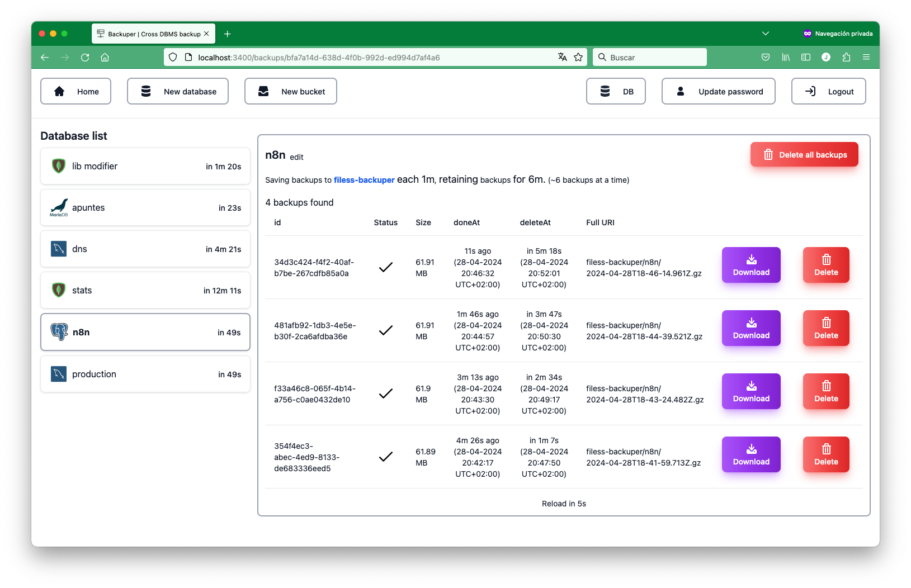911x588 pixels.
Task: Download backup 354f4ec3-abec-4ed9
Action: (x=751, y=454)
